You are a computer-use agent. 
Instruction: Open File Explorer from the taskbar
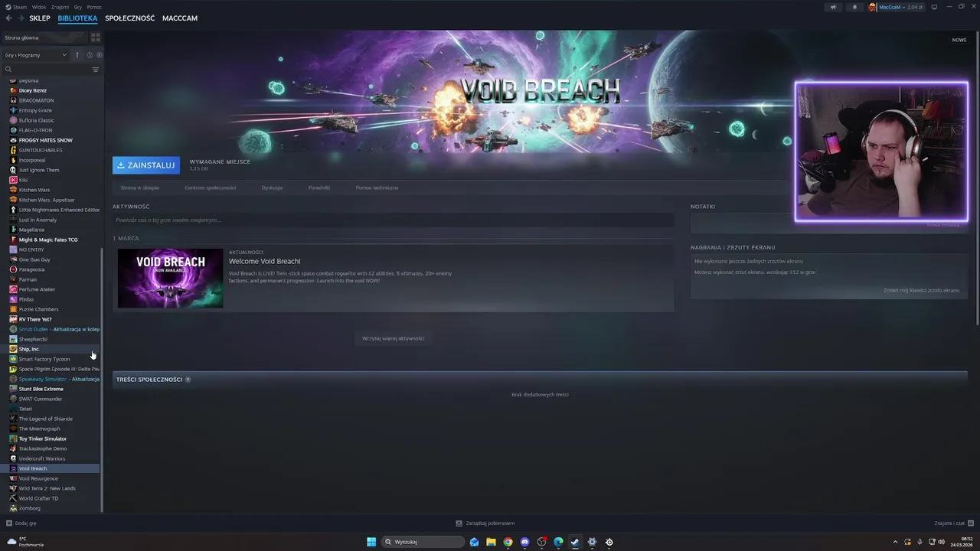pyautogui.click(x=491, y=542)
